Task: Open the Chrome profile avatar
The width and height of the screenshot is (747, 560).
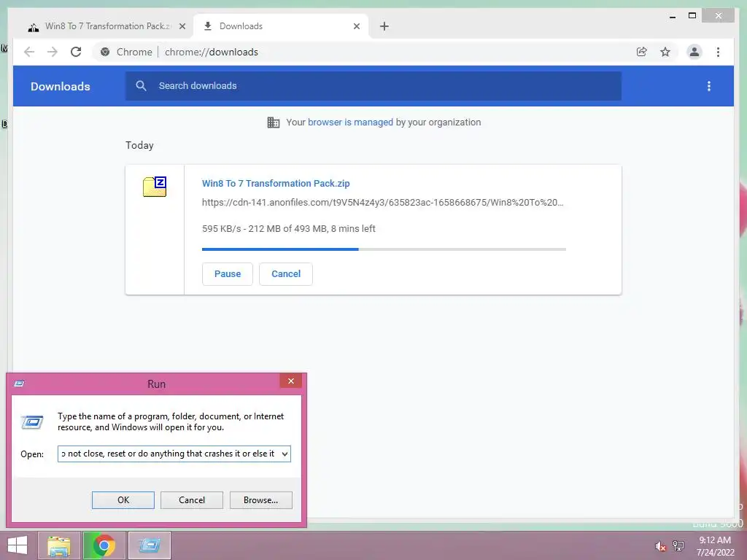Action: click(x=694, y=52)
